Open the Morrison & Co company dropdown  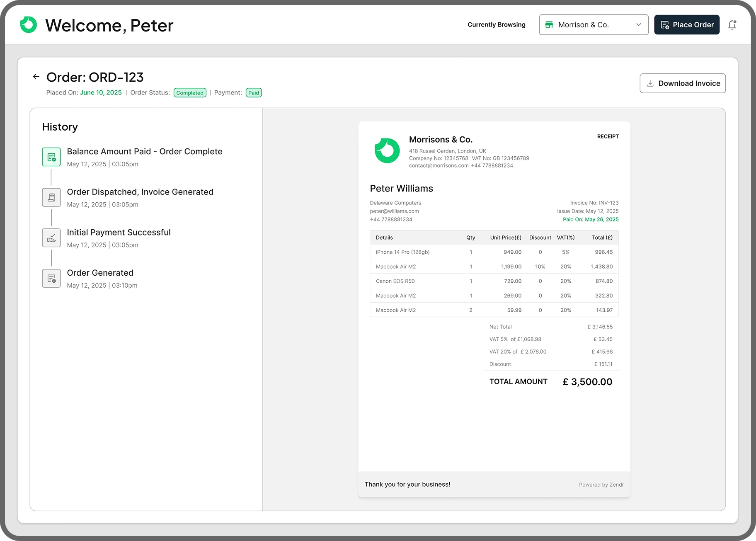(594, 24)
